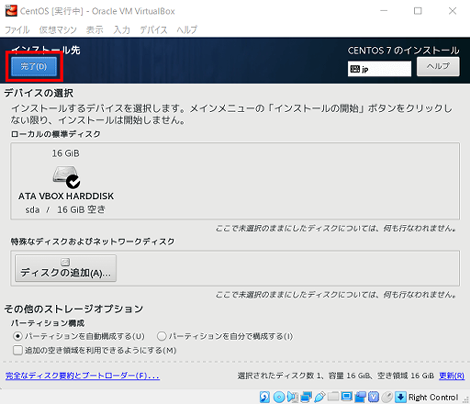Screen dimensions: 470x404
Task: Click the recording status icon
Action: tap(360, 397)
